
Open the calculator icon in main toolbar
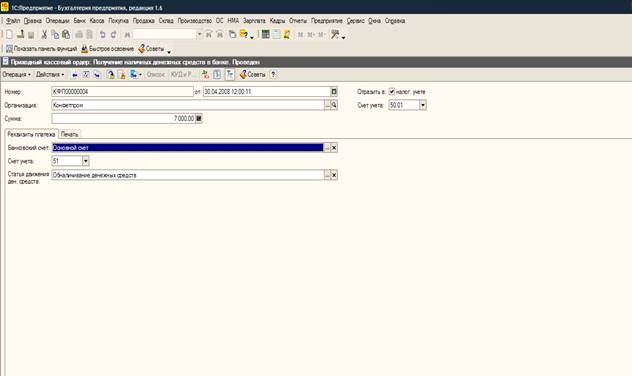[266, 35]
